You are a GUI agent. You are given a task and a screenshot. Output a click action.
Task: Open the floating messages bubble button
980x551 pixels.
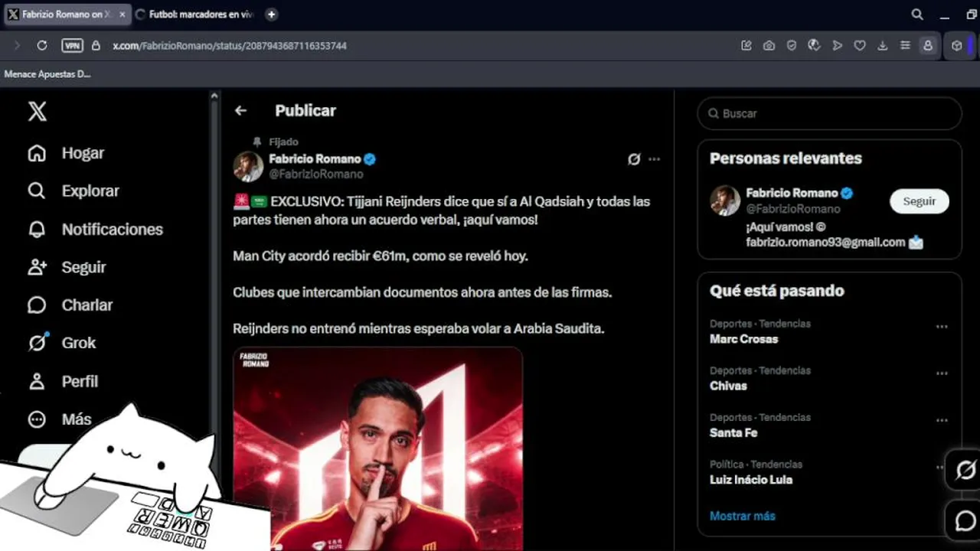(965, 520)
